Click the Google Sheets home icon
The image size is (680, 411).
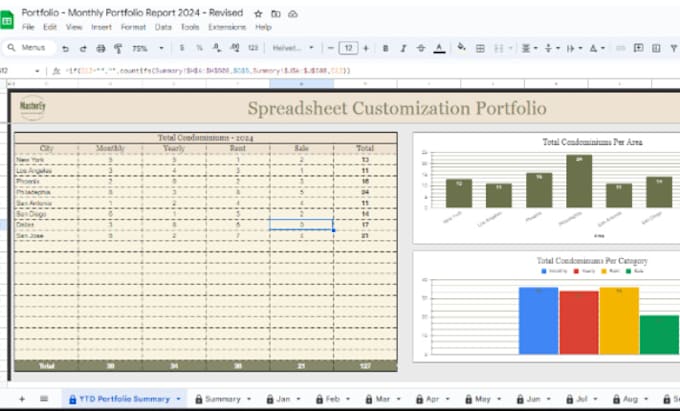click(7, 20)
